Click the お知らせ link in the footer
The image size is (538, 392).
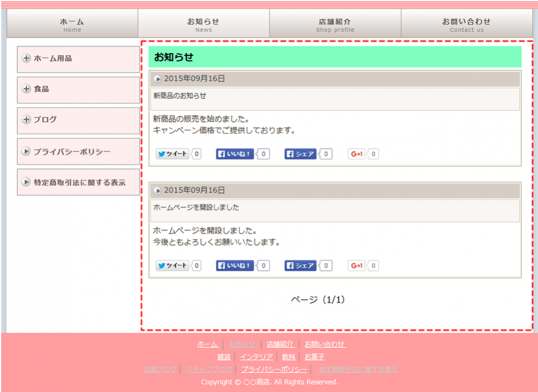tap(243, 344)
